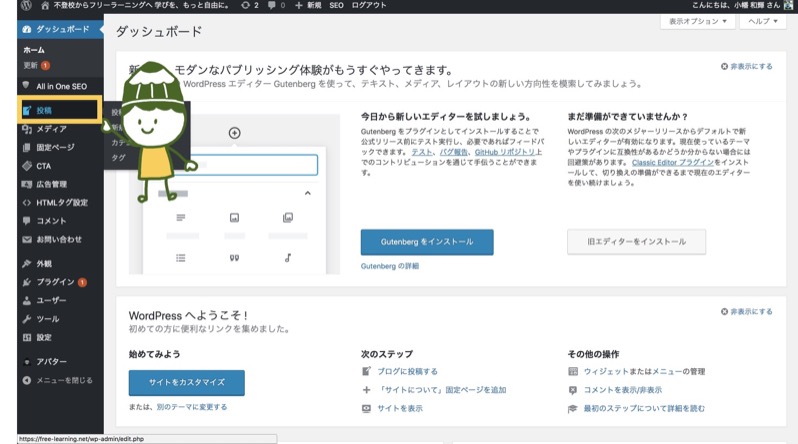Select the image block icon in preview

click(x=234, y=218)
